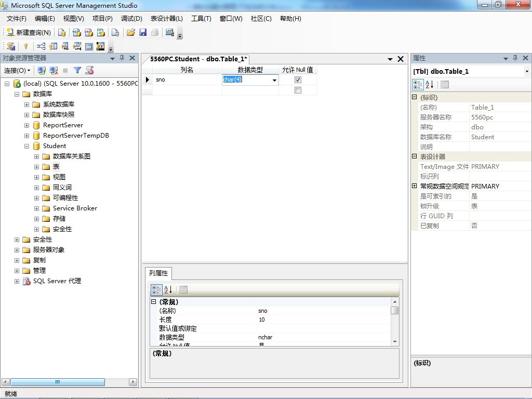Open the 帮助(H) menu
The height and width of the screenshot is (399, 532).
pos(290,19)
